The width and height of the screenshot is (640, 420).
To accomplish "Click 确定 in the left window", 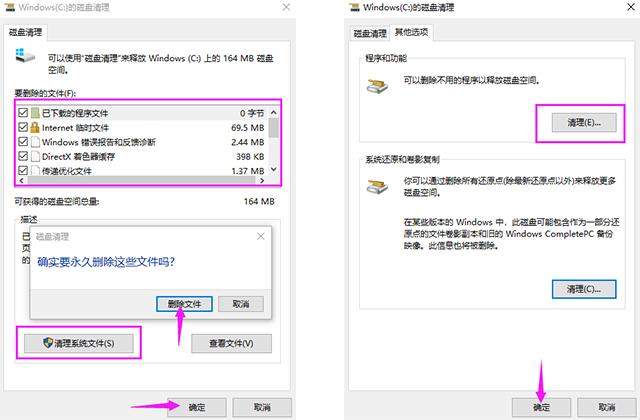I will click(x=197, y=407).
